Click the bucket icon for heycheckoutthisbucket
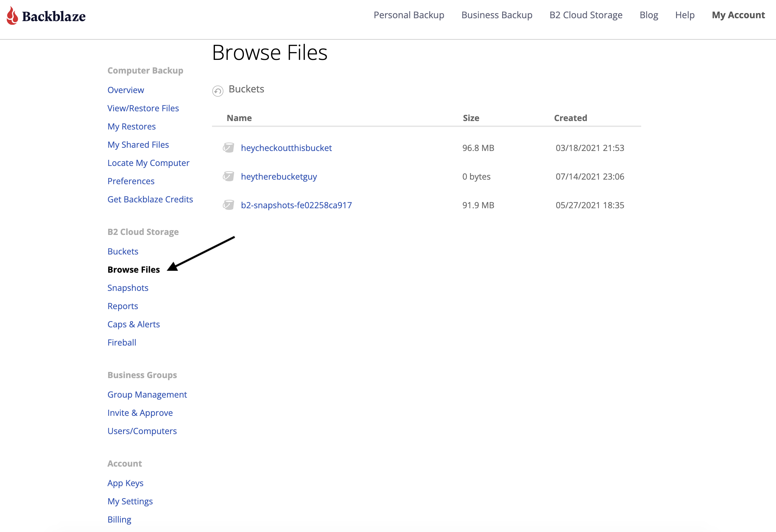Screen dimensions: 776x532 (228, 148)
